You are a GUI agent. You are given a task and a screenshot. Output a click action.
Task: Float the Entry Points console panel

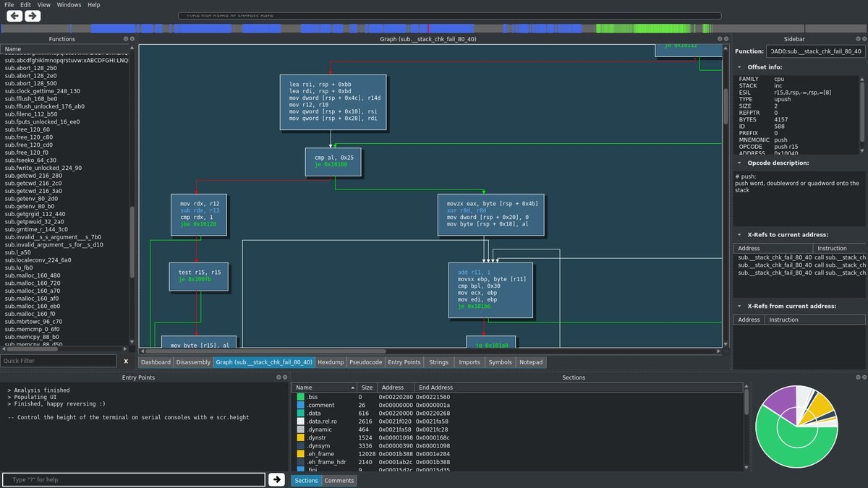(x=278, y=377)
